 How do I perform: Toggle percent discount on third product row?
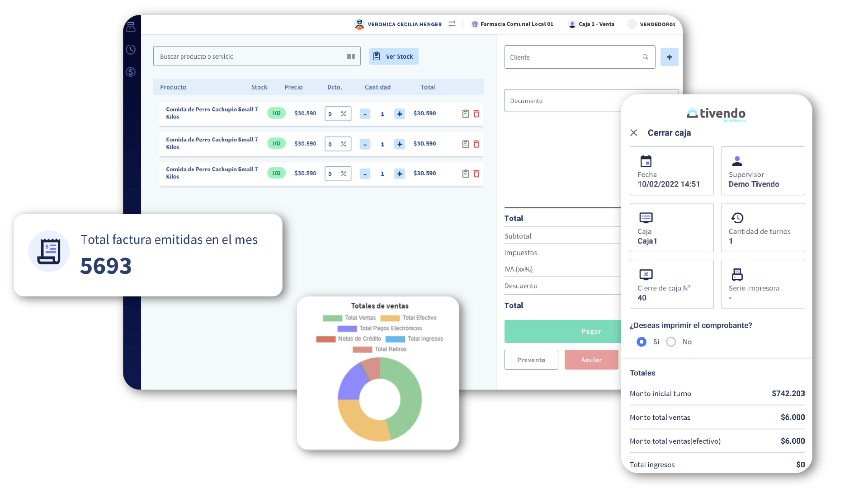(344, 174)
